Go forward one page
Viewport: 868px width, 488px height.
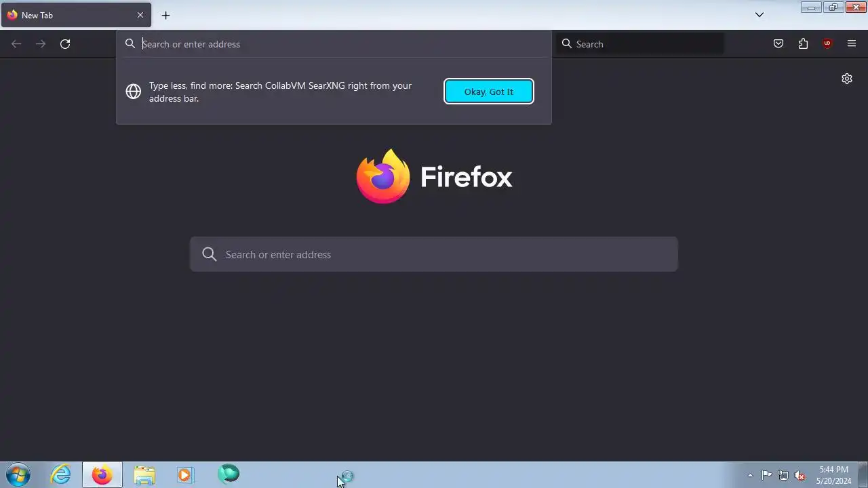pyautogui.click(x=41, y=44)
